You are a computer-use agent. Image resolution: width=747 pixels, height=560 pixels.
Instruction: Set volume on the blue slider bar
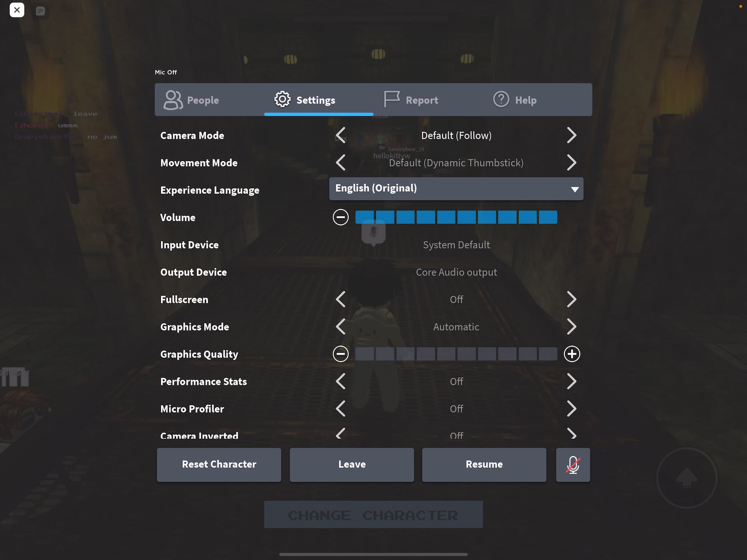(x=456, y=217)
